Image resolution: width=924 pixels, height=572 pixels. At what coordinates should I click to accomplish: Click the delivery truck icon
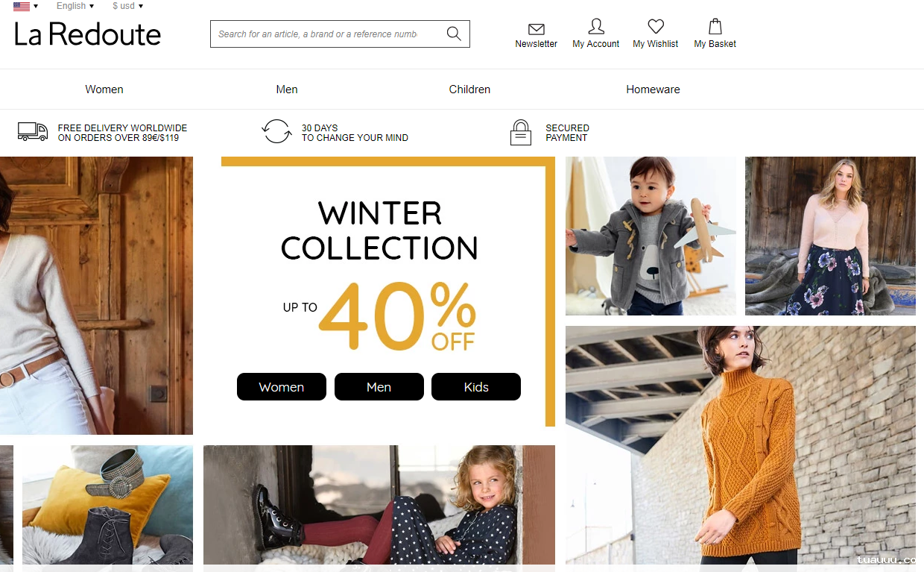pyautogui.click(x=33, y=132)
